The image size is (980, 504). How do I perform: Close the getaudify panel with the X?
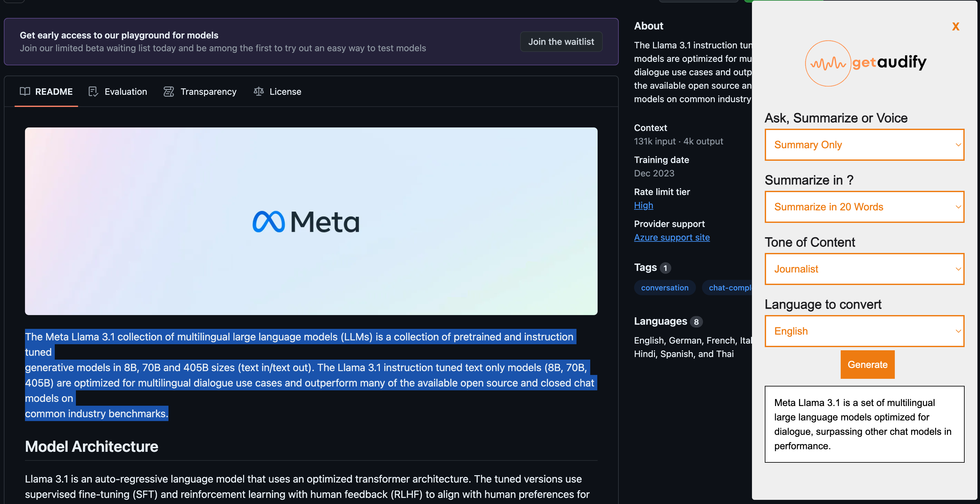[x=955, y=26]
